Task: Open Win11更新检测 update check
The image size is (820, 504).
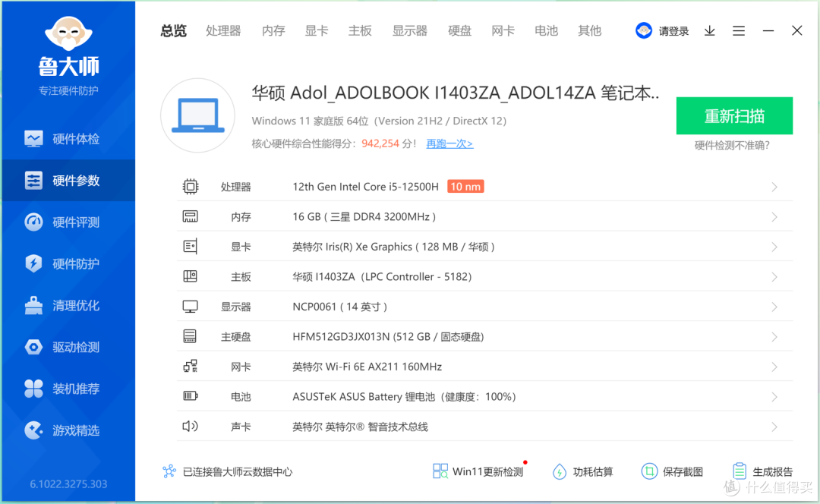Action: (478, 471)
